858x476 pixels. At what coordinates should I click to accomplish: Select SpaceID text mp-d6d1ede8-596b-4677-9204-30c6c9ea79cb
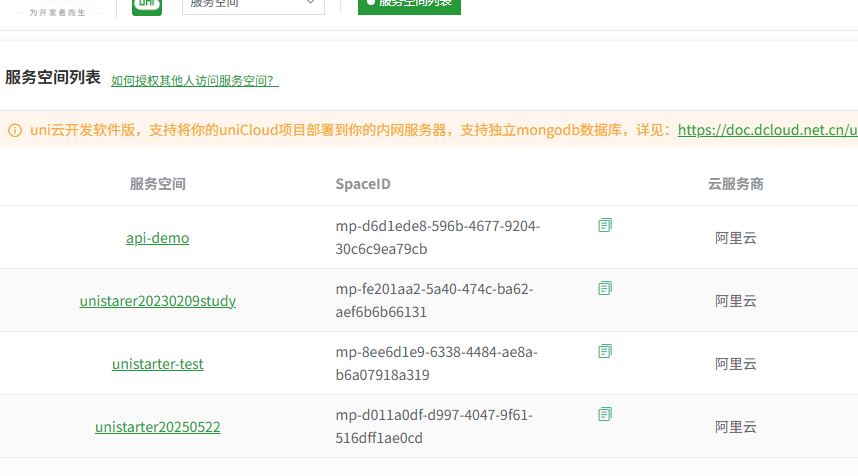point(437,237)
